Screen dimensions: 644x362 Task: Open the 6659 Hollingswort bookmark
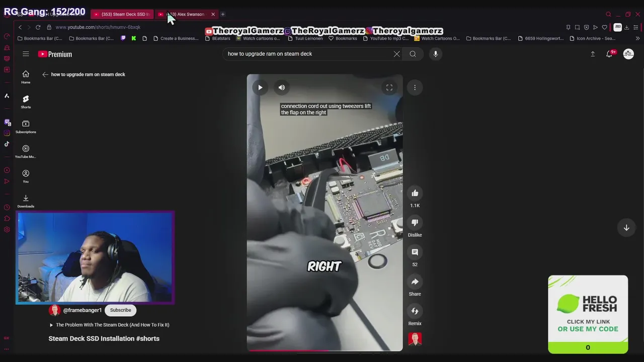(540, 38)
